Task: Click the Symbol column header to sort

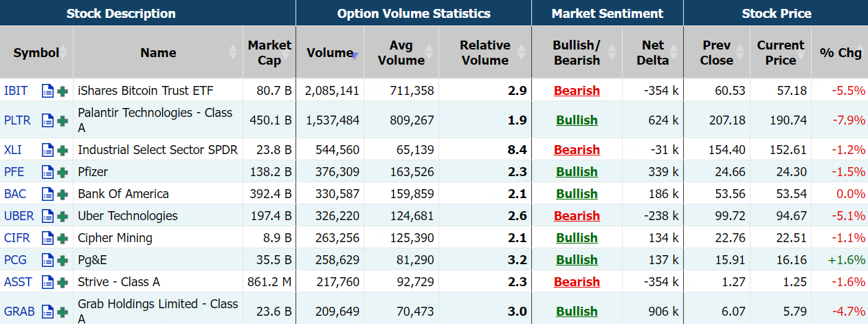Action: pos(36,53)
